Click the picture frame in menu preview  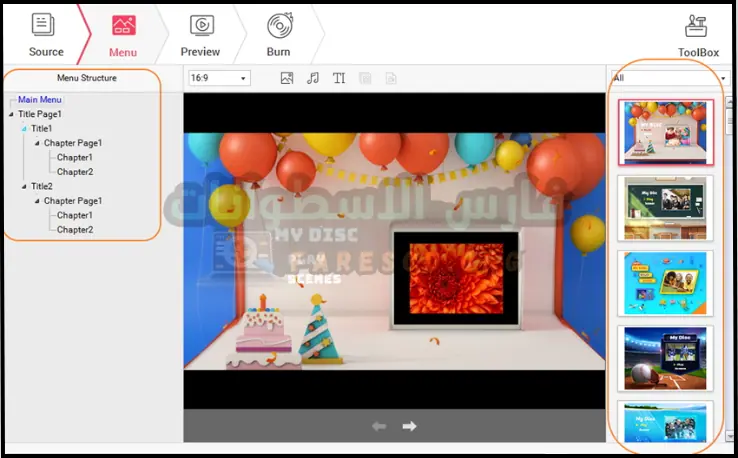tap(455, 279)
